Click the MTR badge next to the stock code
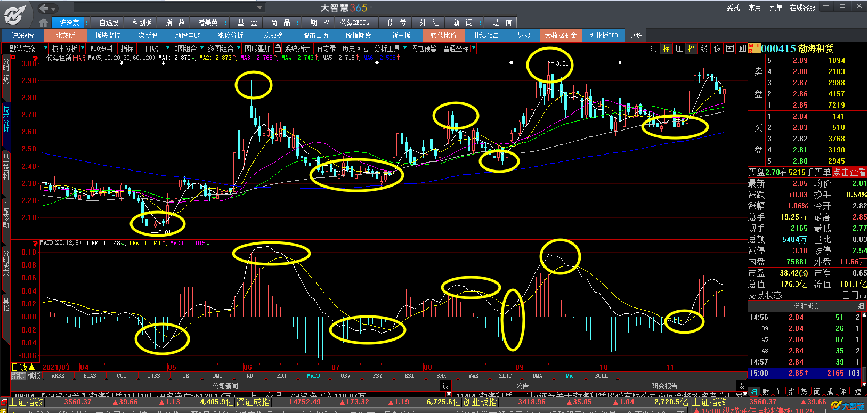The height and width of the screenshot is (413, 868). click(754, 48)
